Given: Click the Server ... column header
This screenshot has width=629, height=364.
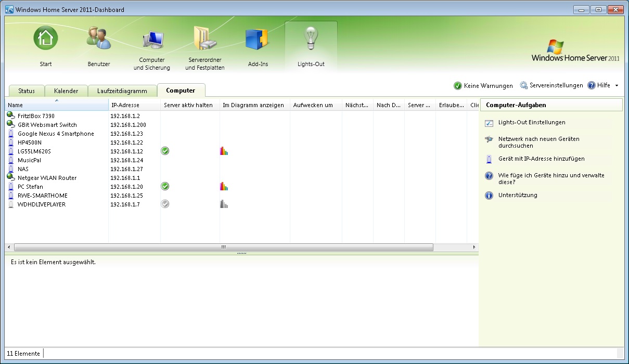Looking at the screenshot, I should pos(420,105).
